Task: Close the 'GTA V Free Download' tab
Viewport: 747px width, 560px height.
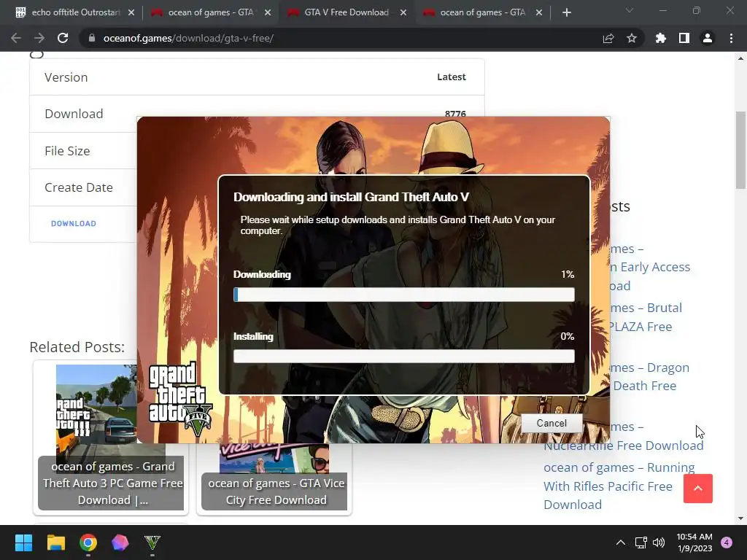Action: pos(403,12)
